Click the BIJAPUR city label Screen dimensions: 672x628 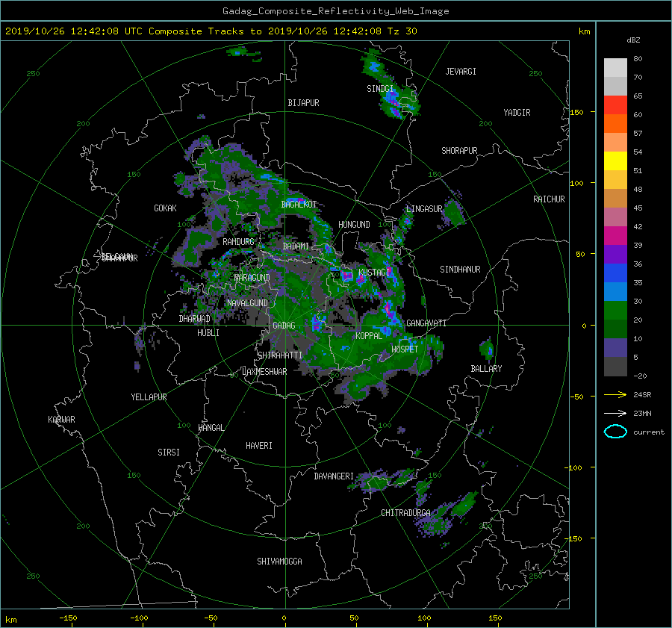303,103
